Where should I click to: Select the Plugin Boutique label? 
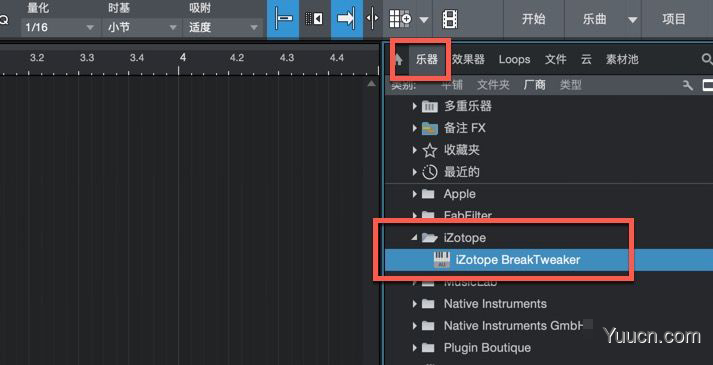pyautogui.click(x=487, y=348)
